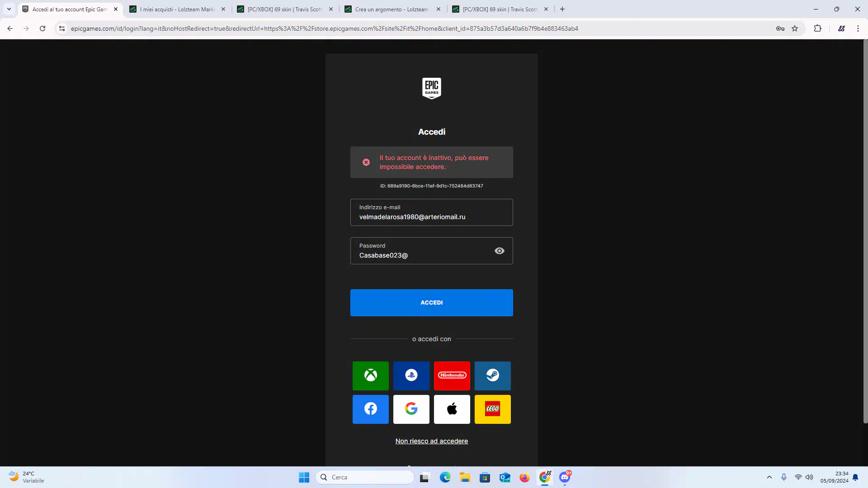
Task: Focus the Indirizzo e-mail field
Action: [431, 213]
